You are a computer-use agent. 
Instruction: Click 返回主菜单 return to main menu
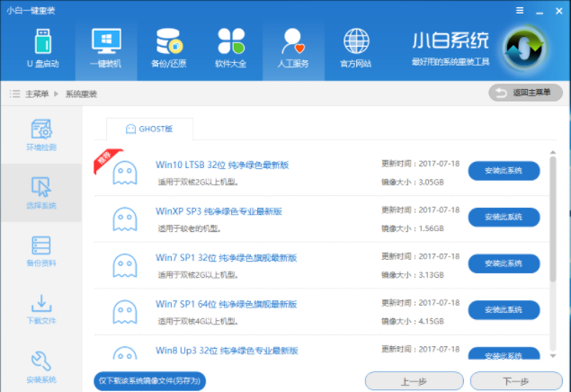click(x=524, y=93)
